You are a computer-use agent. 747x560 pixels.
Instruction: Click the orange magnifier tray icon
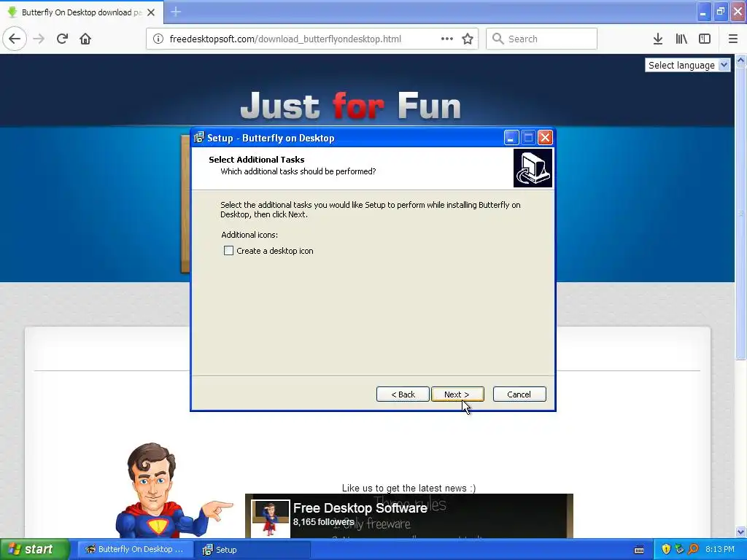[694, 549]
